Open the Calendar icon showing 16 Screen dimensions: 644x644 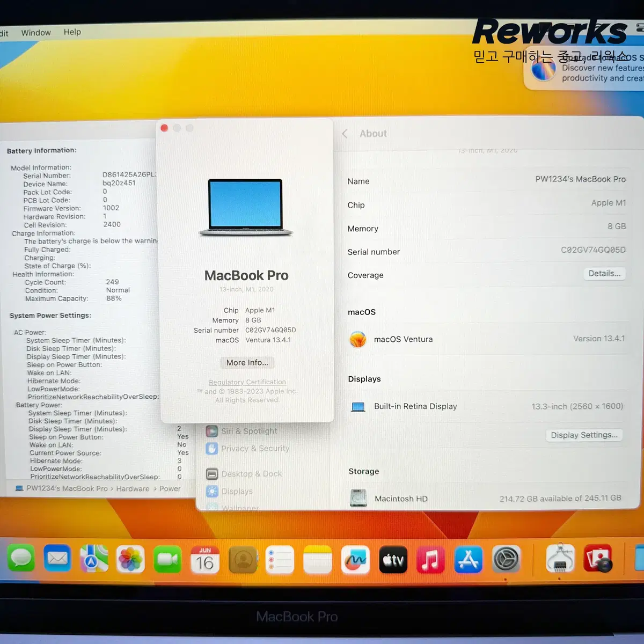coord(205,560)
